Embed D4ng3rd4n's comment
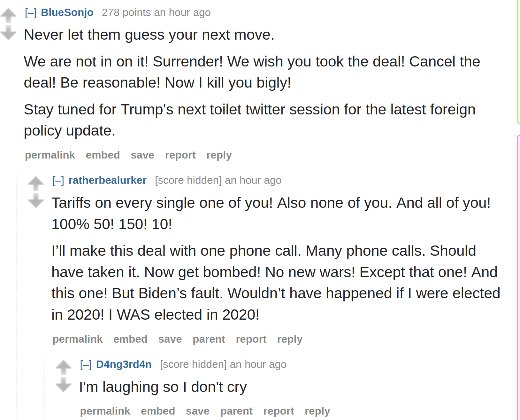The image size is (520, 420). pos(158,411)
